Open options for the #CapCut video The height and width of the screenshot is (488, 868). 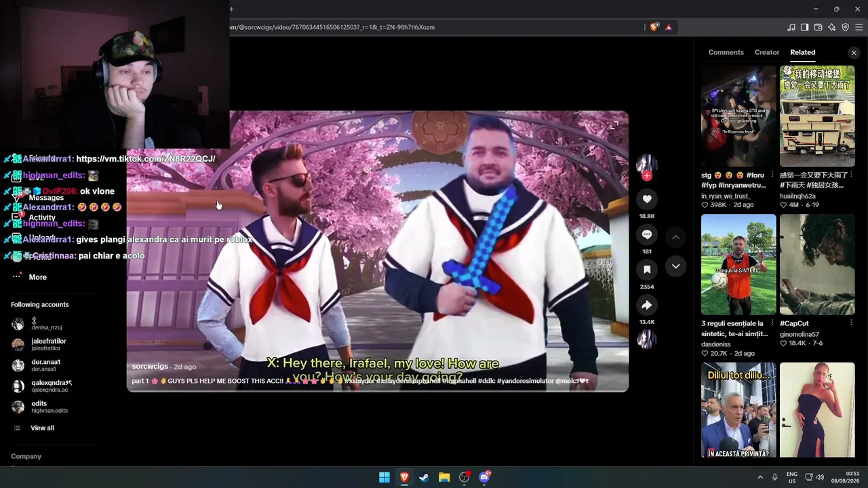pos(851,323)
